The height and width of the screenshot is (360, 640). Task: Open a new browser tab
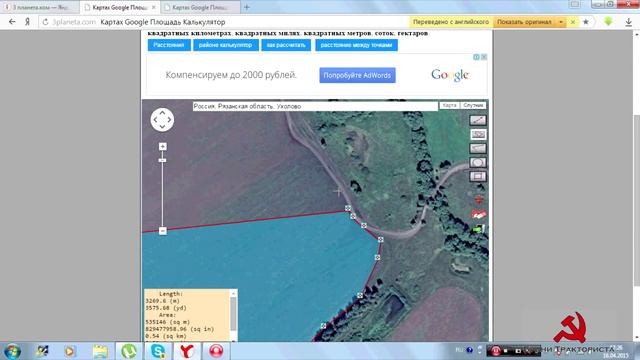point(247,7)
